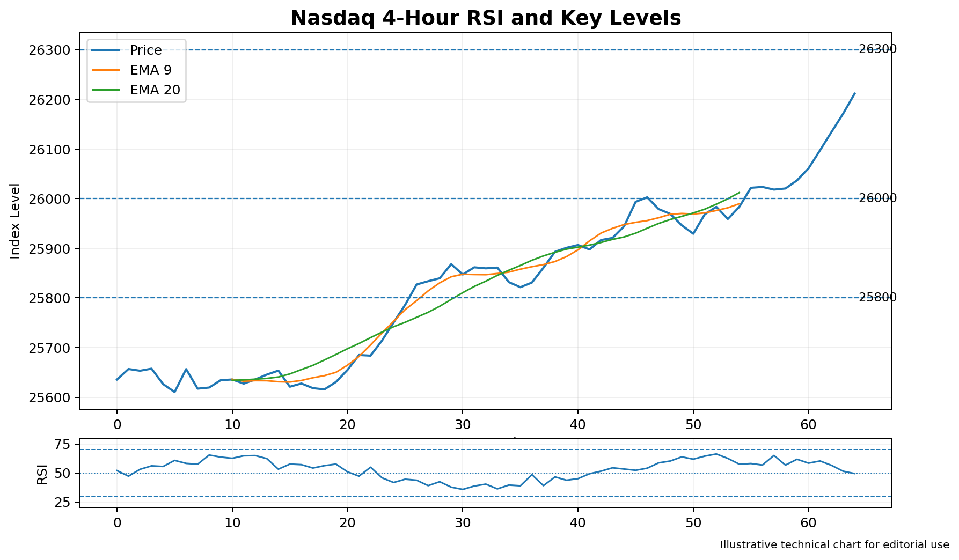
Task: Click the 'Illustrative technical chart for editorial use' footnote
Action: pyautogui.click(x=834, y=545)
